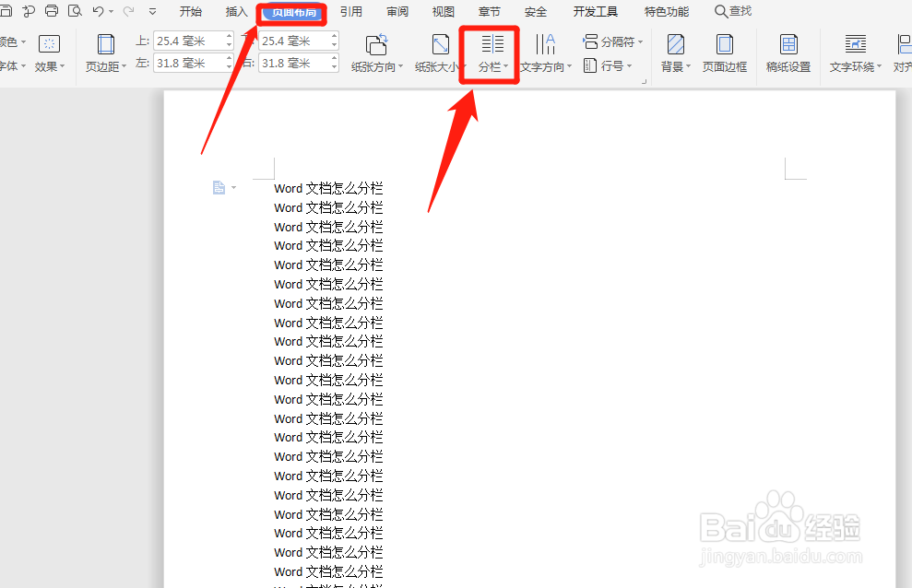Expand the 页边距 dropdown arrow
912x588 pixels.
tap(124, 66)
